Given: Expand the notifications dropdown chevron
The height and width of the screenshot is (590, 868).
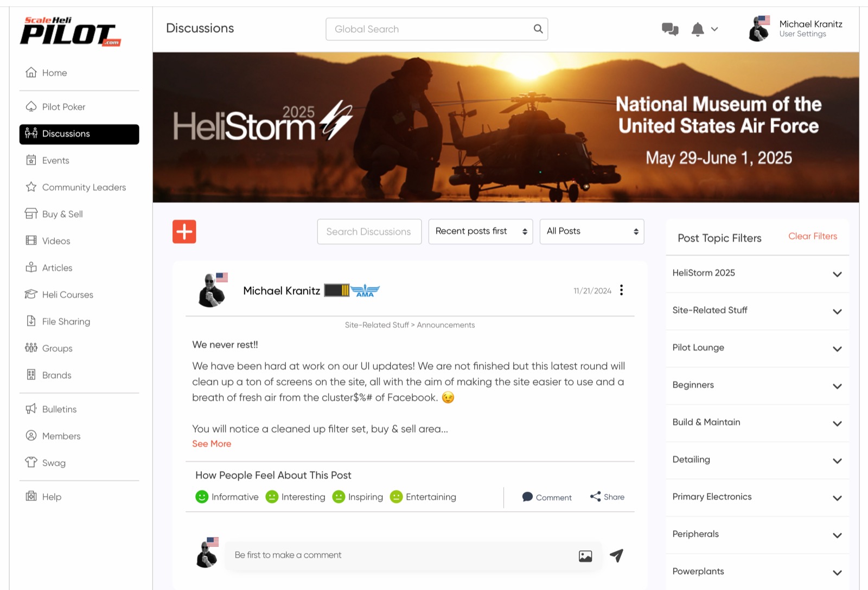Looking at the screenshot, I should pyautogui.click(x=714, y=29).
